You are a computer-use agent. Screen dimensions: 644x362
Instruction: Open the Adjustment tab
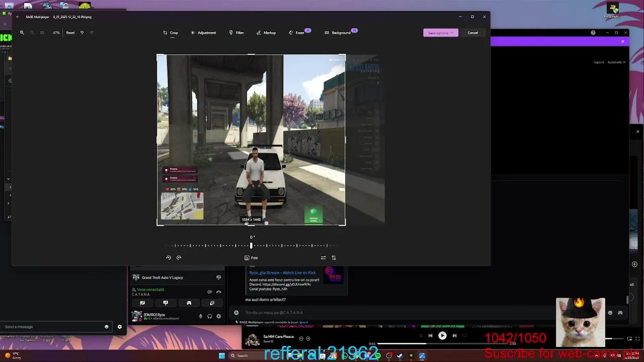(203, 33)
